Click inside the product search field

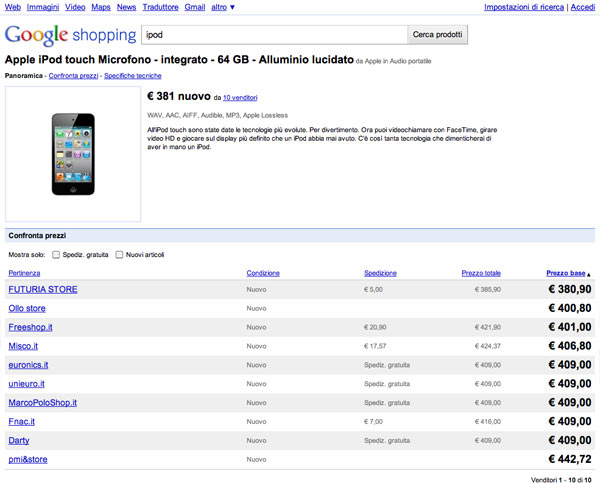pos(273,35)
